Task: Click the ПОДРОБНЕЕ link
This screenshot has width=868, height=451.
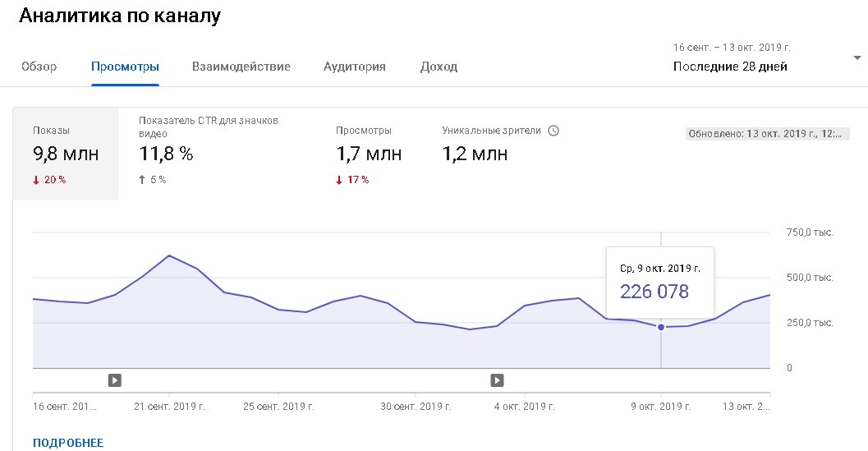Action: tap(68, 443)
